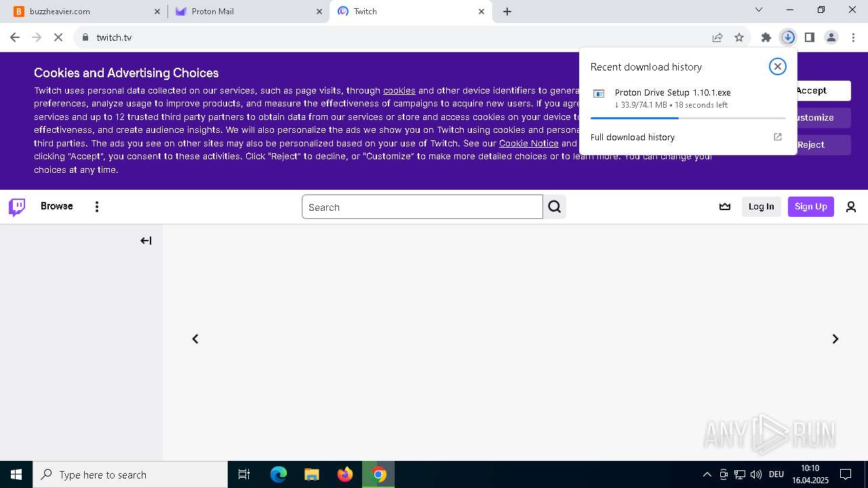The width and height of the screenshot is (868, 488).
Task: Open Chrome three-dot menu
Action: click(x=853, y=37)
